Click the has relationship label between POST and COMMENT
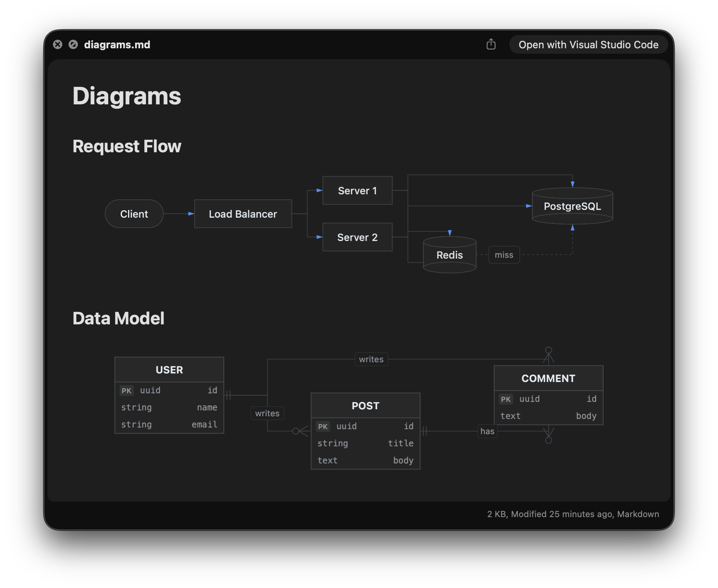This screenshot has height=588, width=718. click(487, 431)
